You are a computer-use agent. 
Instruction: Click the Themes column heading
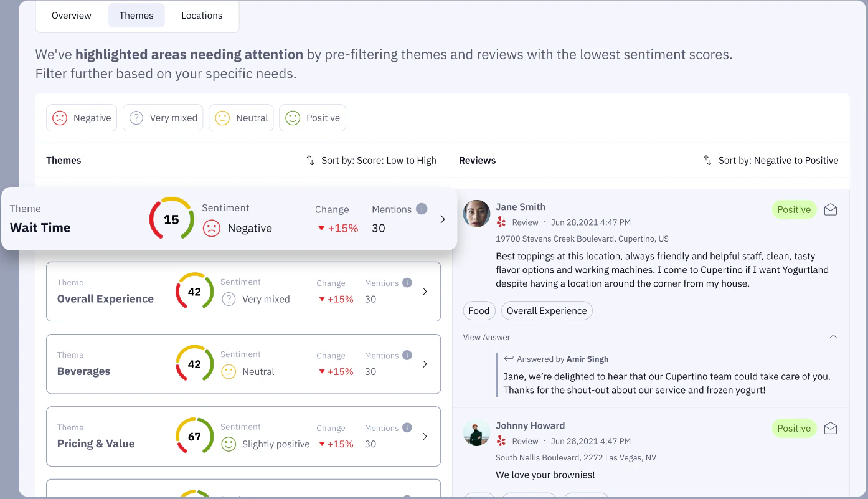pyautogui.click(x=64, y=161)
